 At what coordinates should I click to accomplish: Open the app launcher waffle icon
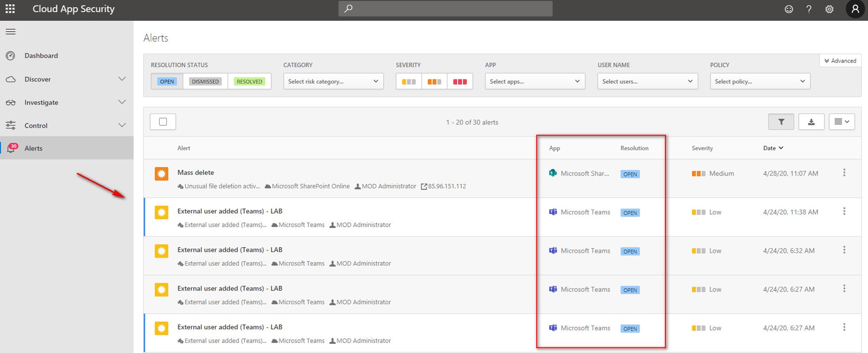10,9
